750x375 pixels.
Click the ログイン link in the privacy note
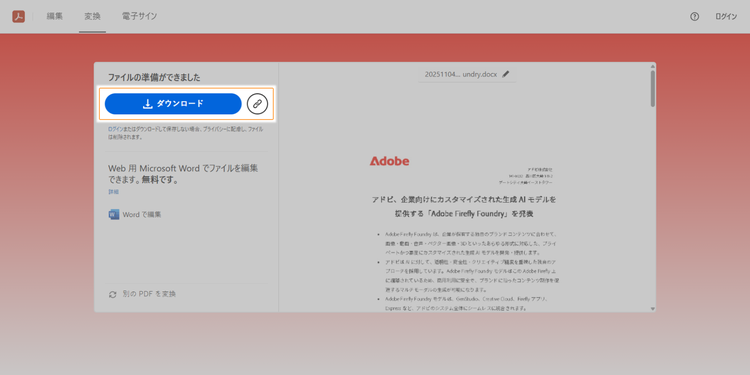click(x=115, y=129)
